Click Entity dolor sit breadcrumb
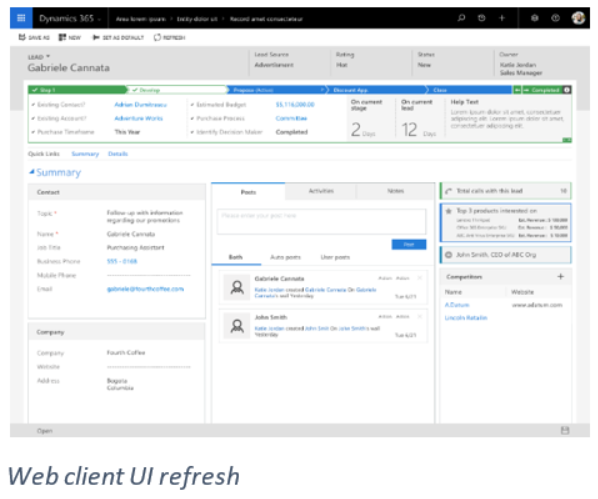The image size is (598, 499). coord(197,19)
